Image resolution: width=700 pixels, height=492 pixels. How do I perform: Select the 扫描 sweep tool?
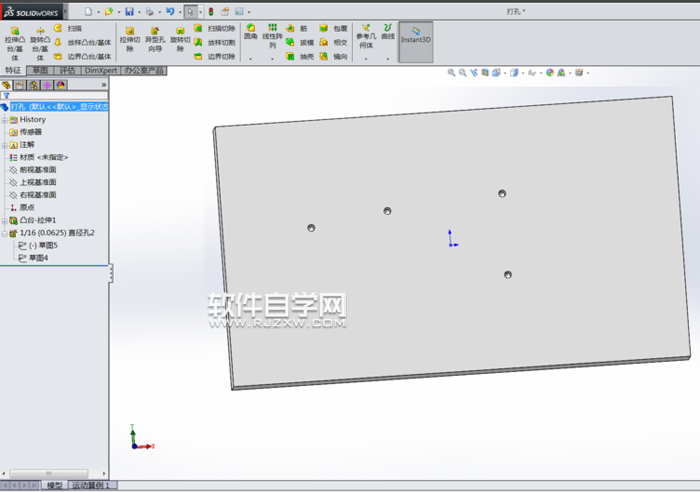[x=68, y=28]
